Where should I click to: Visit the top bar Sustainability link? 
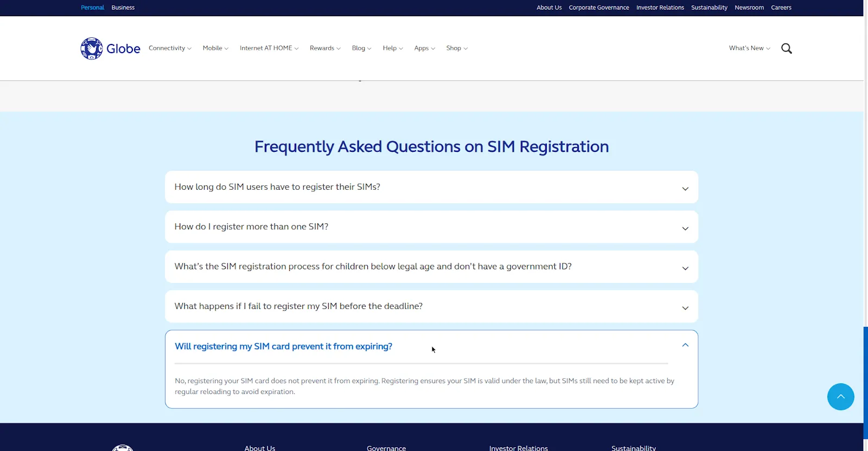(709, 8)
